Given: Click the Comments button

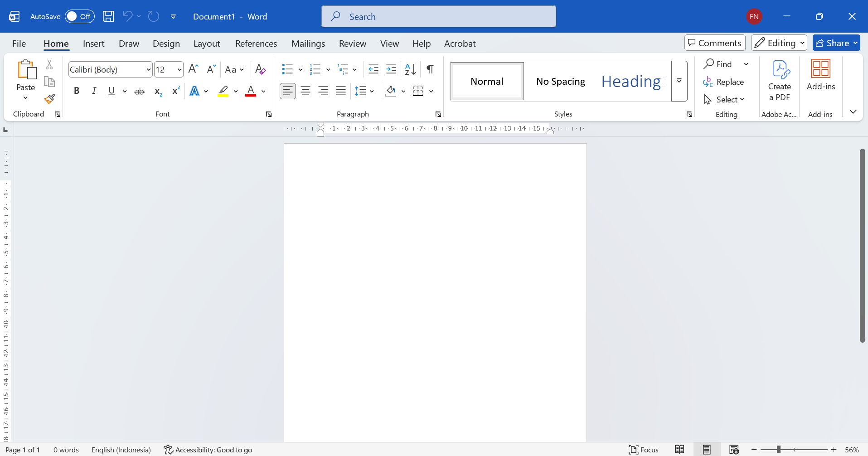Looking at the screenshot, I should 714,43.
